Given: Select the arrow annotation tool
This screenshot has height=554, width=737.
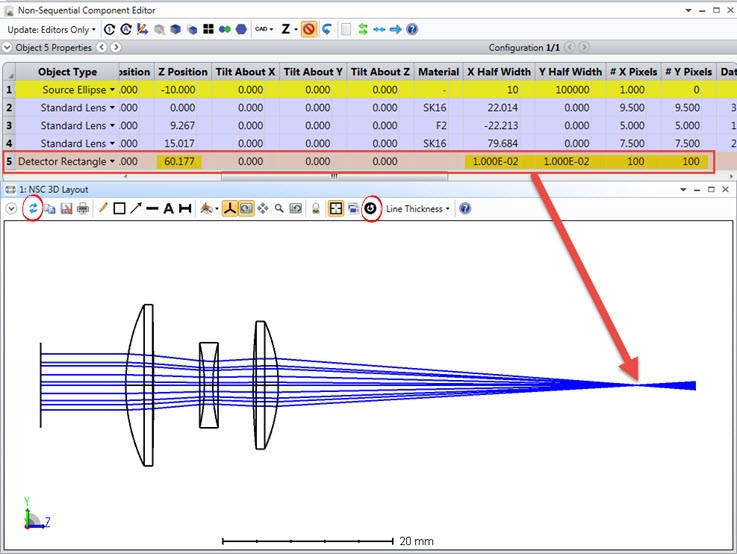Looking at the screenshot, I should tap(136, 208).
